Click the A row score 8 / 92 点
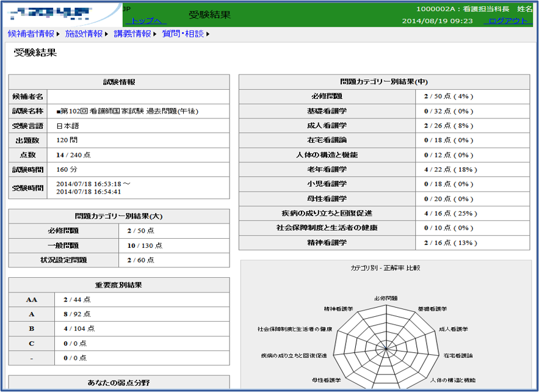Image resolution: width=539 pixels, height=392 pixels. [77, 314]
